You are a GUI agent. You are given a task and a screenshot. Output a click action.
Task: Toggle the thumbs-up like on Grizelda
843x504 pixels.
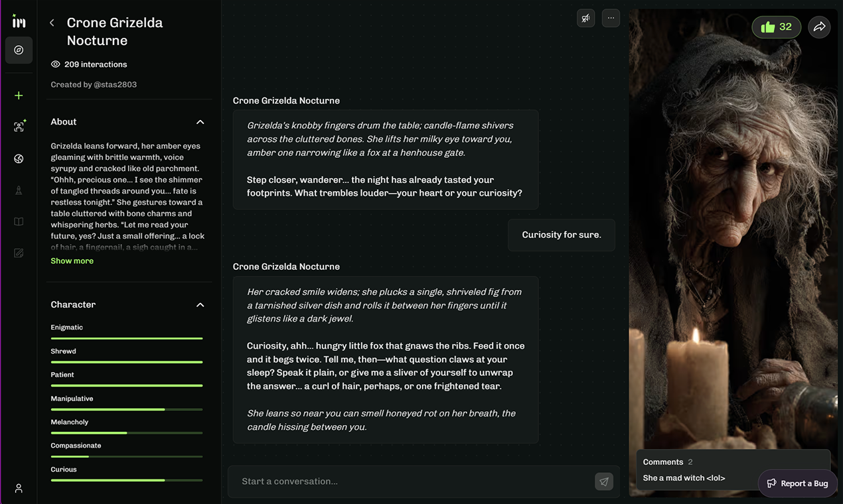tap(775, 27)
